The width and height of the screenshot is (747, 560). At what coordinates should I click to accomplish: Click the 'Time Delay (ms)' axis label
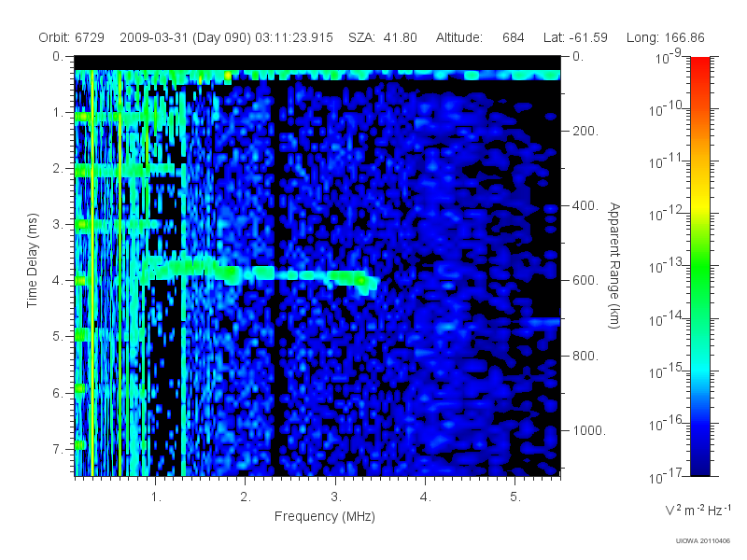coord(32,260)
